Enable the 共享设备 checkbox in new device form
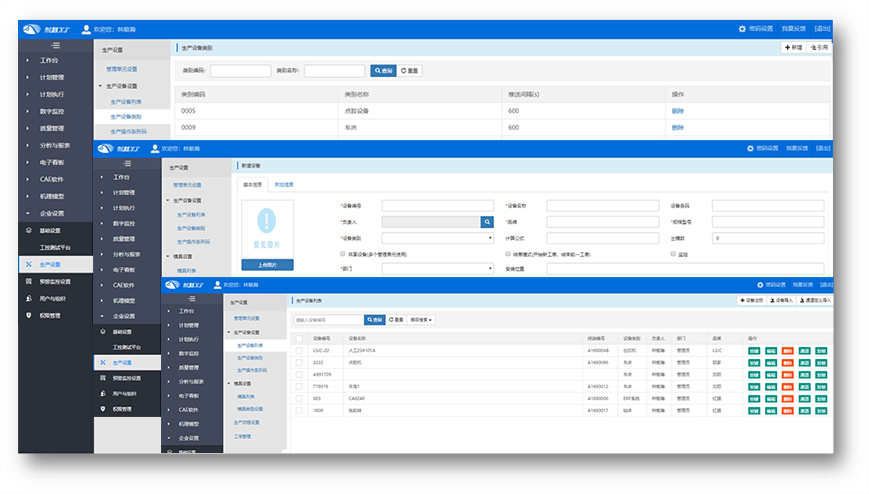Image resolution: width=869 pixels, height=494 pixels. pyautogui.click(x=343, y=253)
